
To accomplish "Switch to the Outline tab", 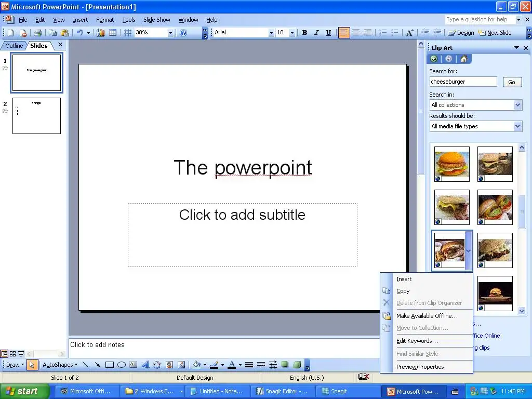I will point(14,46).
